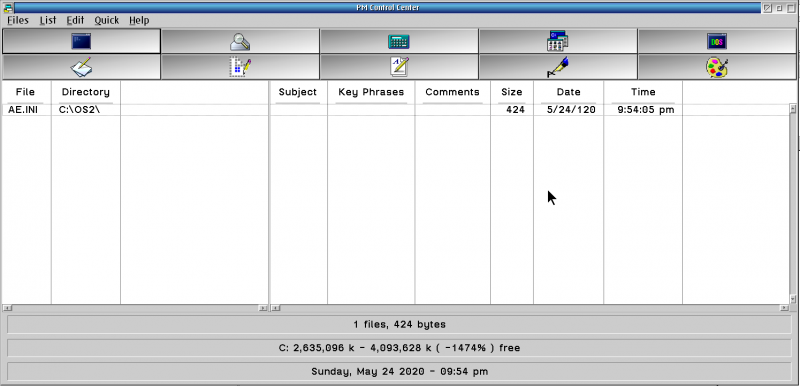Image resolution: width=800 pixels, height=386 pixels.
Task: Launch the OS/2 command window icon
Action: click(81, 41)
